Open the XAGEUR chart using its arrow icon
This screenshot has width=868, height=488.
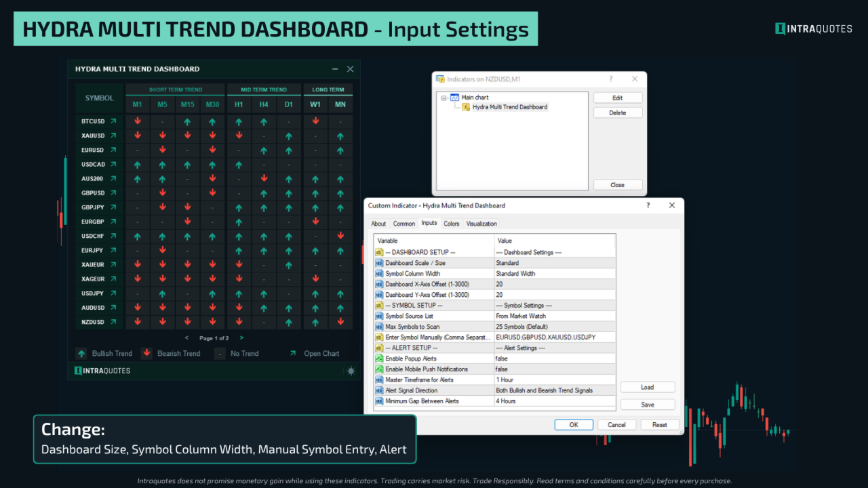113,279
